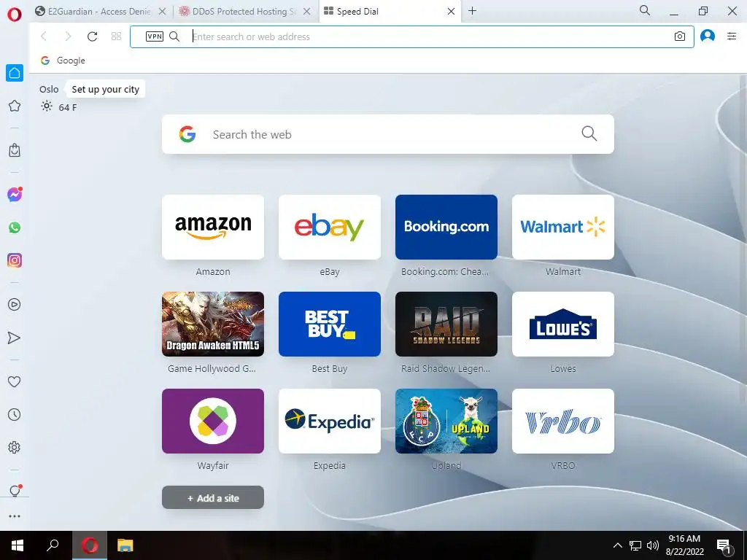Open the Walmart speed dial tile

[563, 227]
